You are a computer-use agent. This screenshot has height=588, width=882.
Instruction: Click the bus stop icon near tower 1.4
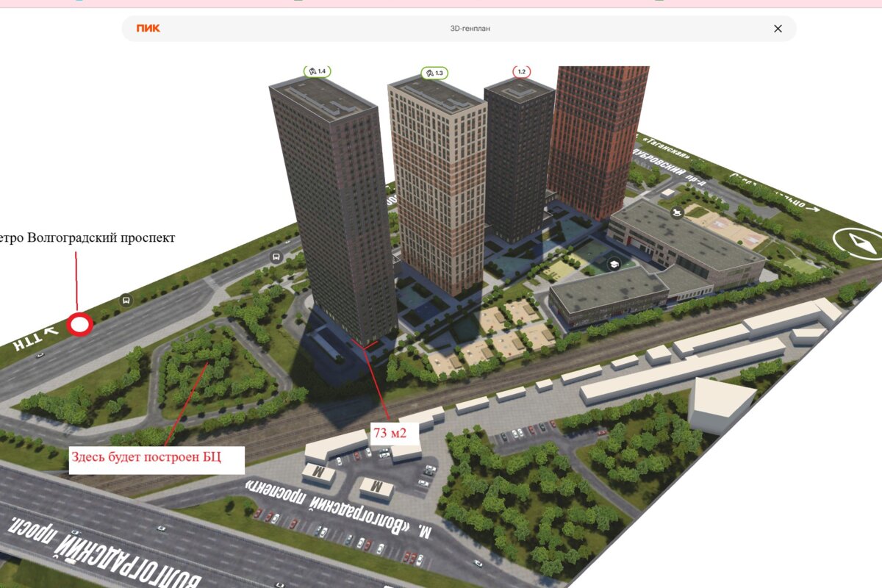(x=276, y=257)
